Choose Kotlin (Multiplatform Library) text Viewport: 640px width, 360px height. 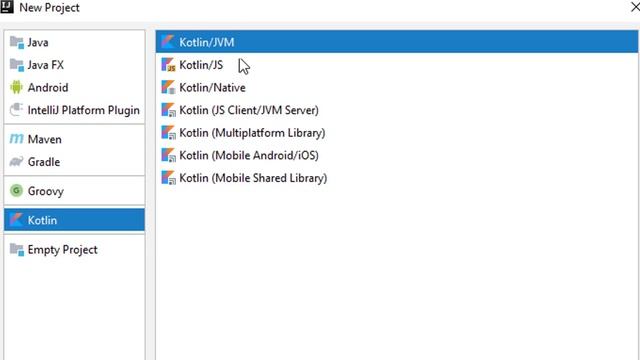click(252, 133)
